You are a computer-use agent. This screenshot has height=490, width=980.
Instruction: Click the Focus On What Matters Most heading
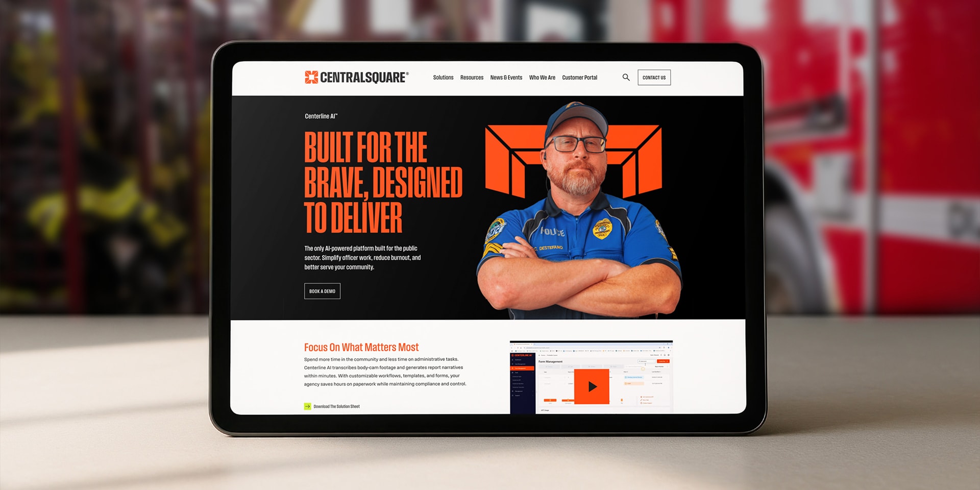click(361, 348)
